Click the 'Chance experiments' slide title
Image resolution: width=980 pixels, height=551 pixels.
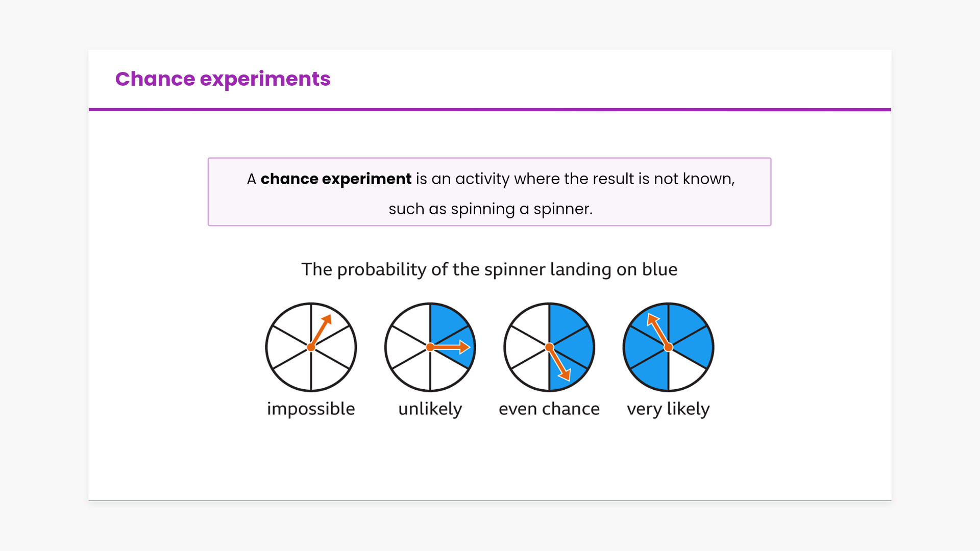click(x=223, y=79)
